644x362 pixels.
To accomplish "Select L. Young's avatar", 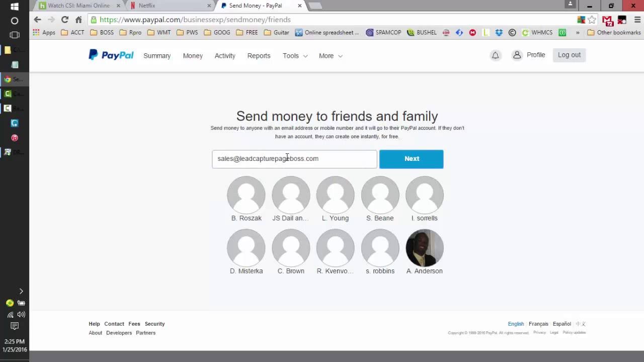I will pos(335,195).
